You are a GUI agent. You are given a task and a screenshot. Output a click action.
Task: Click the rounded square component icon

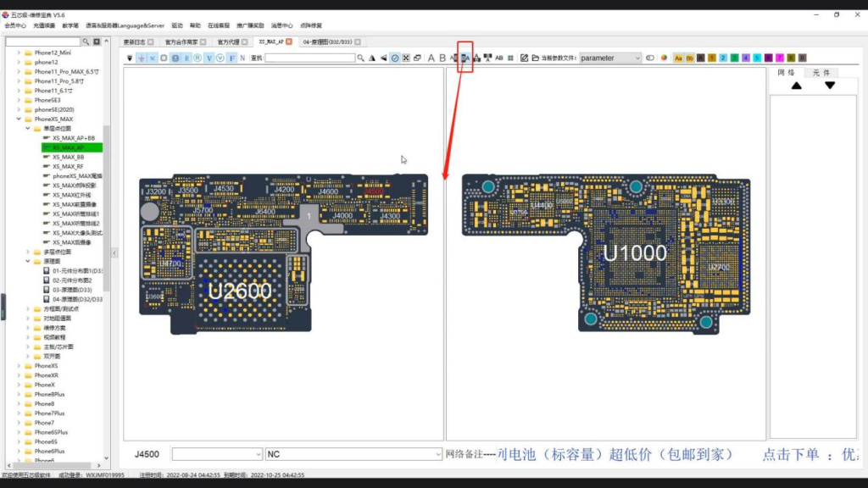coord(164,58)
